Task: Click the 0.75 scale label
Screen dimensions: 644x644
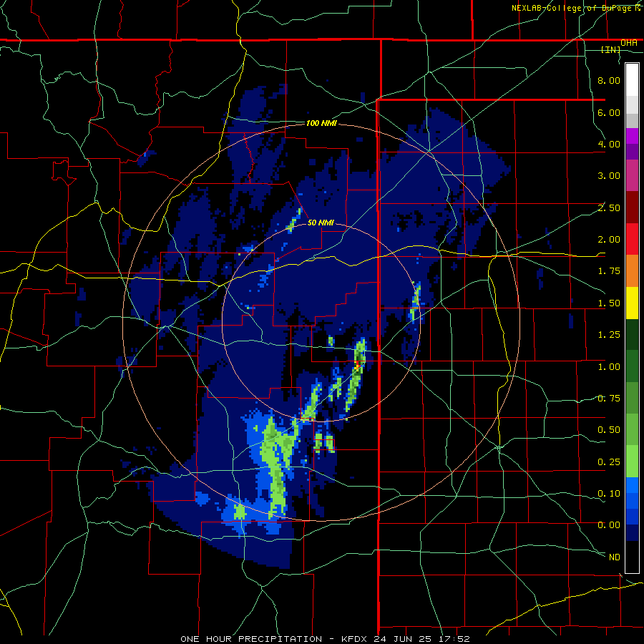Action: pyautogui.click(x=609, y=399)
